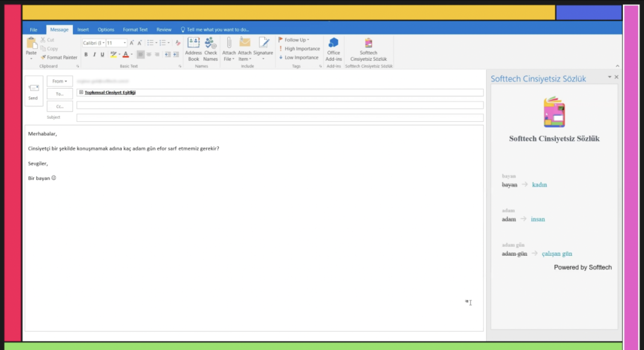Open the Tags dialog launcher

320,66
